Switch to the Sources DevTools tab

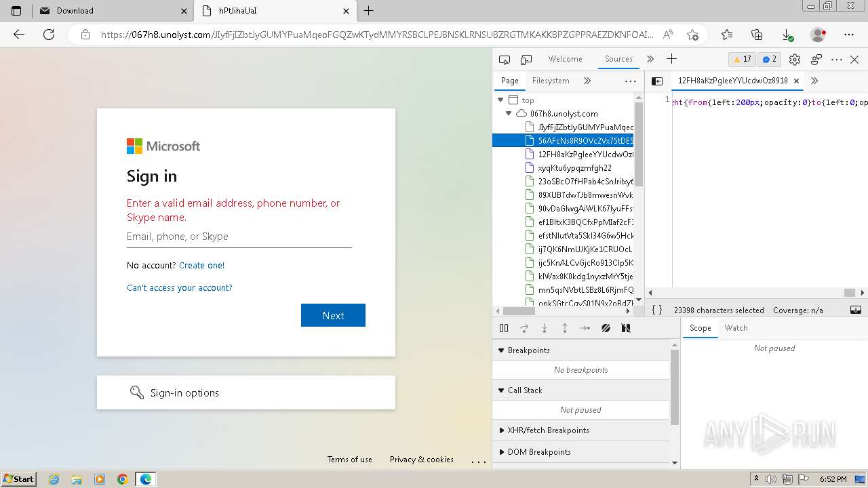[x=618, y=59]
